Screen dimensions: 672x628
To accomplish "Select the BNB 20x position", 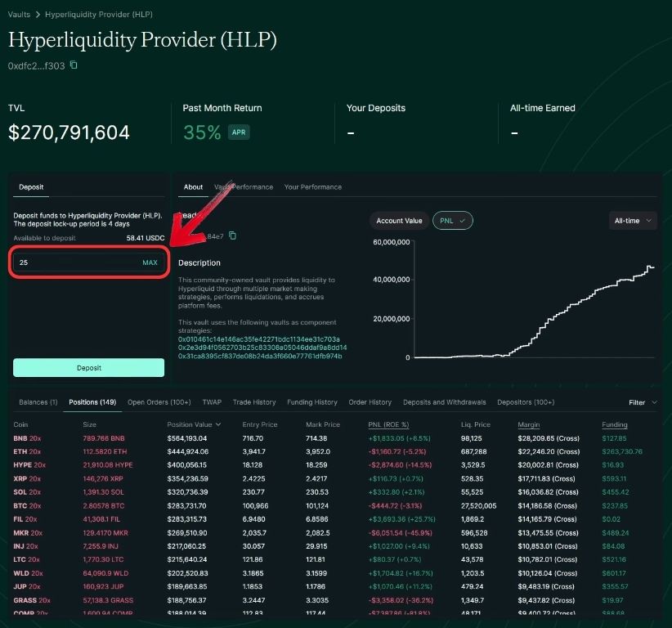I will pyautogui.click(x=27, y=438).
